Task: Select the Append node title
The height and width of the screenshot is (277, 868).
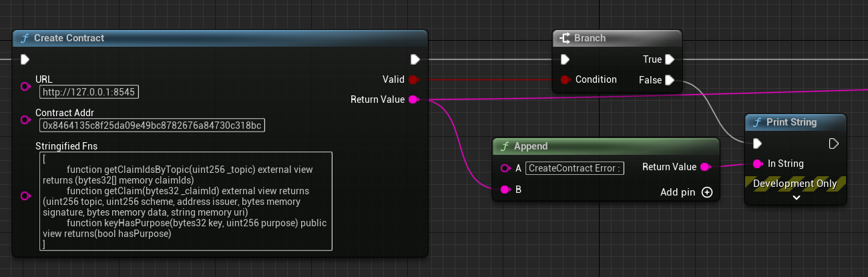Action: (x=531, y=146)
